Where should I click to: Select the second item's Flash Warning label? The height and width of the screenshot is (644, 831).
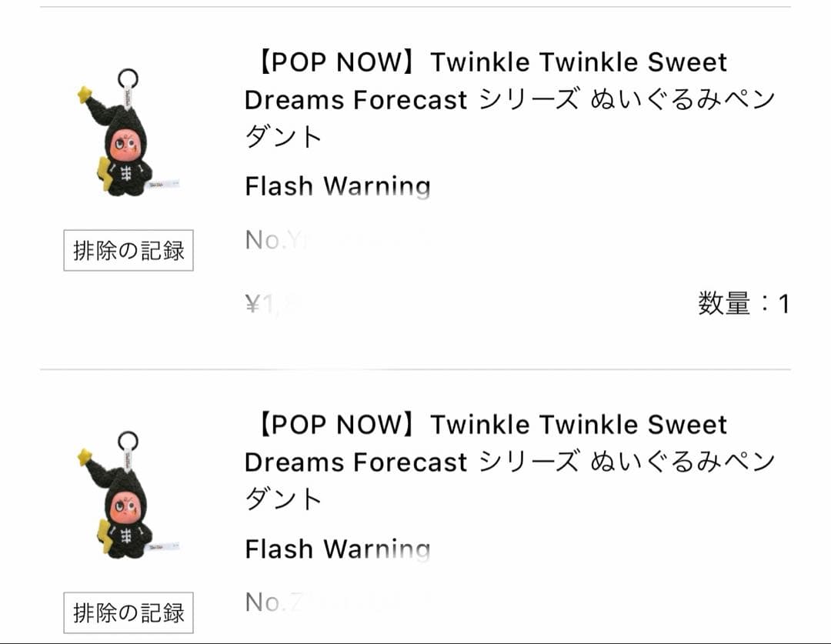(x=338, y=549)
